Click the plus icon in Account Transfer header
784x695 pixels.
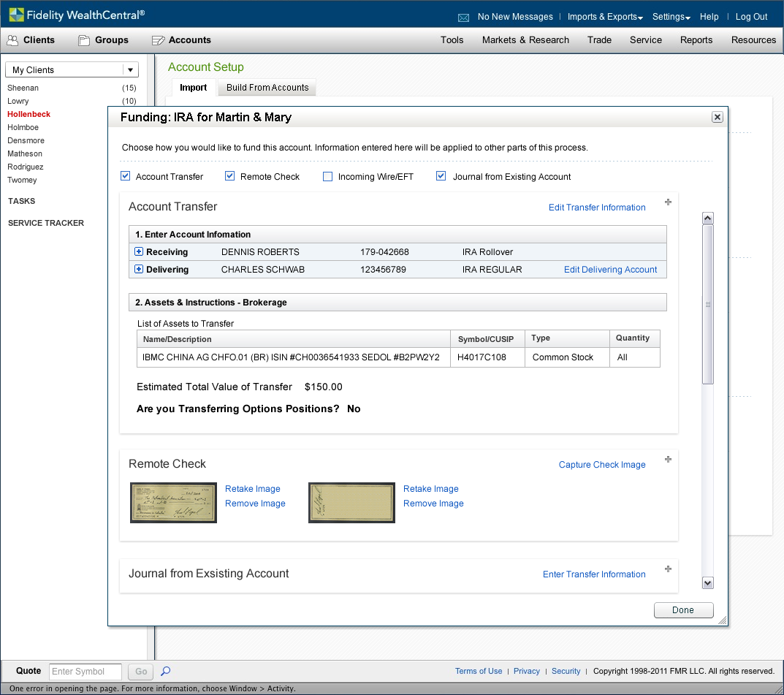pos(668,202)
